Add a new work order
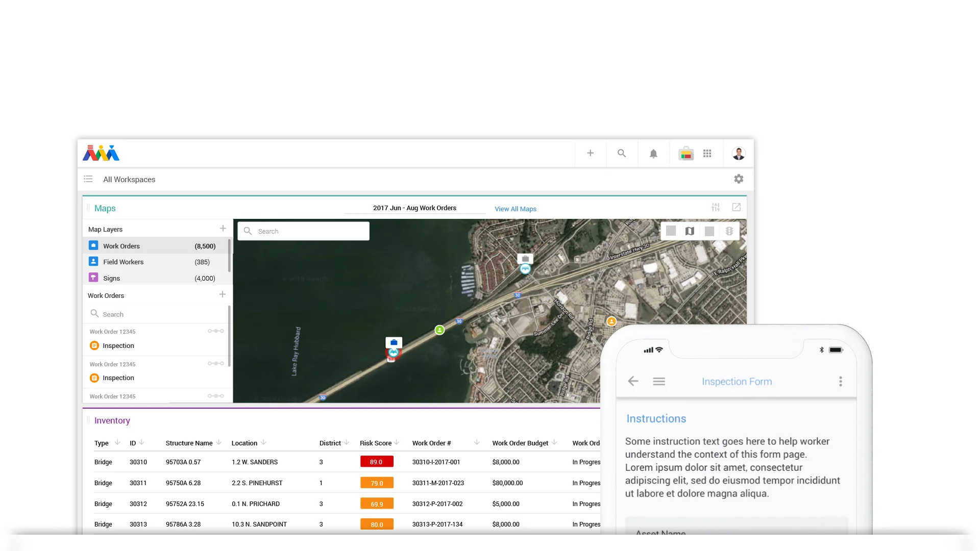Viewport: 980px width, 551px height. tap(223, 294)
